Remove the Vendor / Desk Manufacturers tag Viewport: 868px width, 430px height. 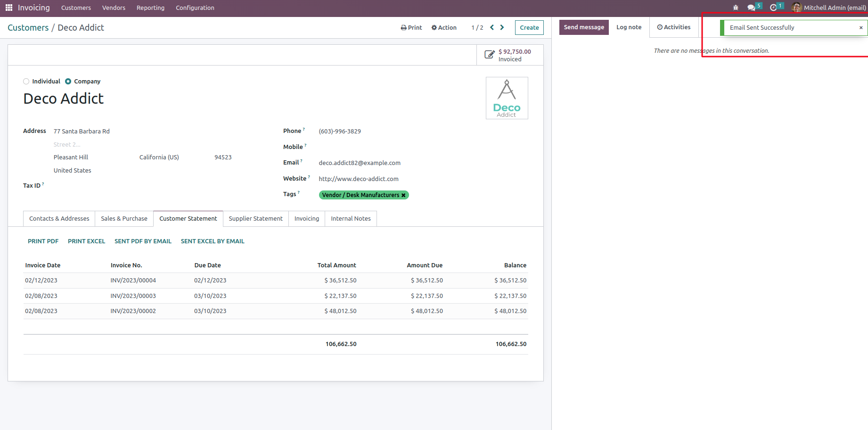(x=403, y=195)
